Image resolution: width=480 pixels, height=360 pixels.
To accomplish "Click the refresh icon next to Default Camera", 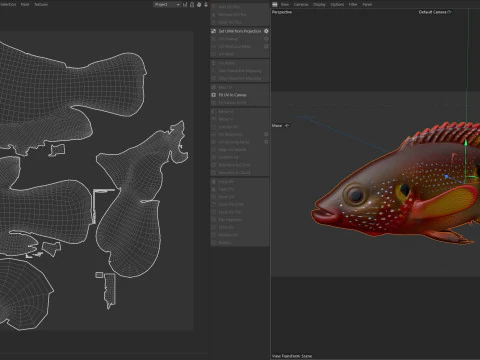I will point(449,12).
